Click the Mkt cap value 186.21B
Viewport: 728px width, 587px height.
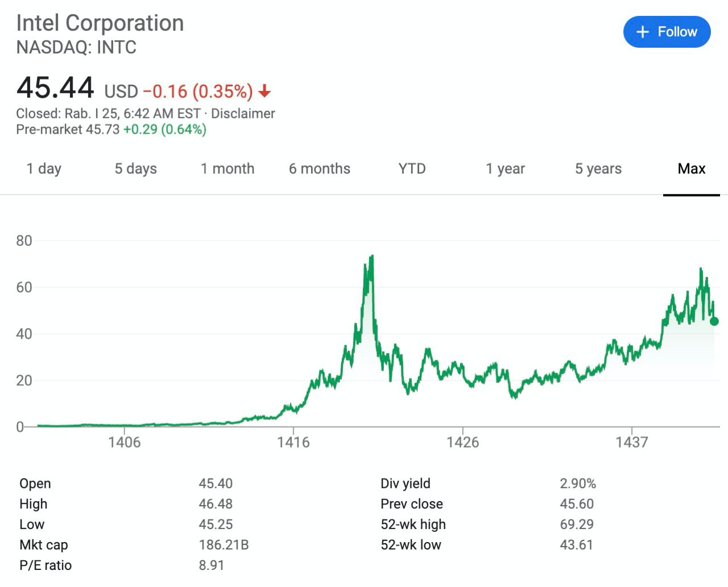click(x=224, y=544)
